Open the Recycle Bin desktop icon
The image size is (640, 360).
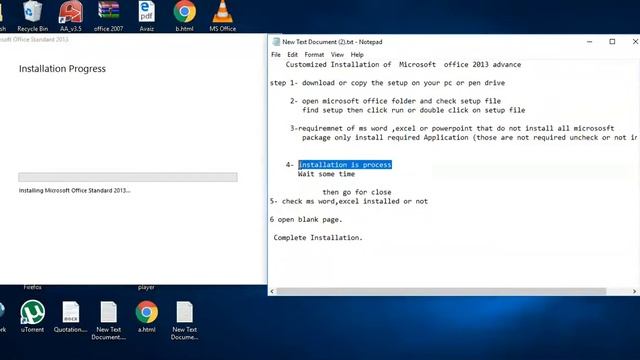32,16
